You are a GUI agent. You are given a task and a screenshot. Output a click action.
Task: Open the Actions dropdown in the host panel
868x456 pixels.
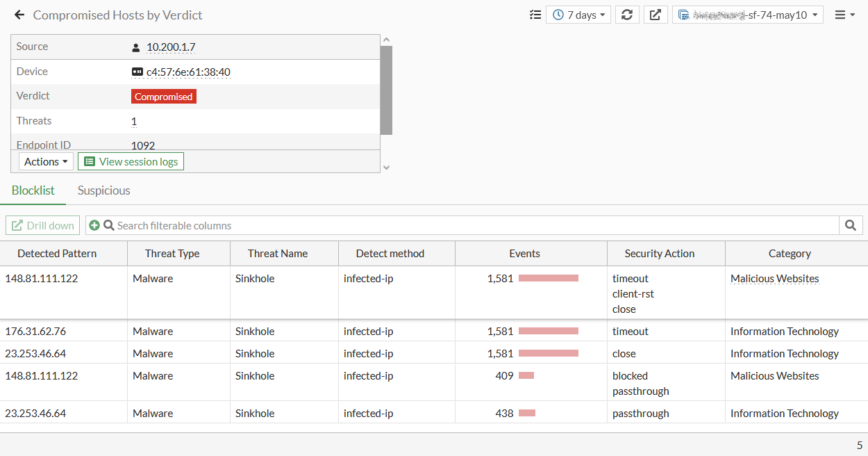click(x=44, y=161)
